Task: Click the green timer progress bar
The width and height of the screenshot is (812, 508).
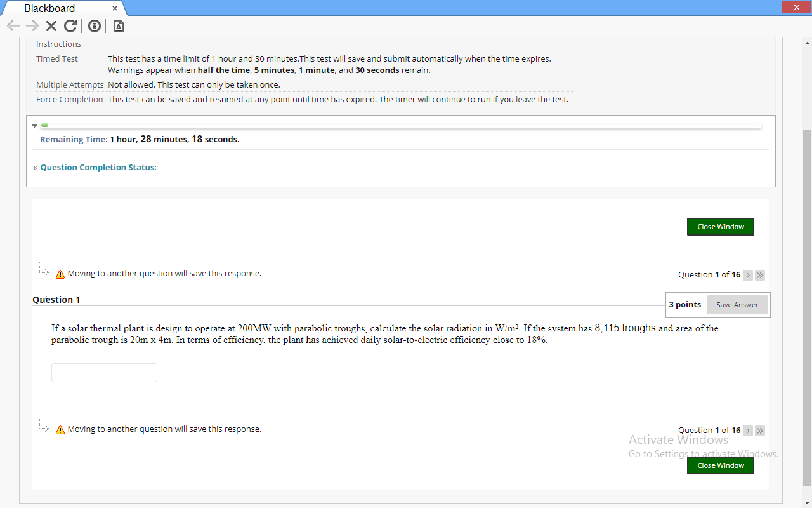Action: coord(44,124)
